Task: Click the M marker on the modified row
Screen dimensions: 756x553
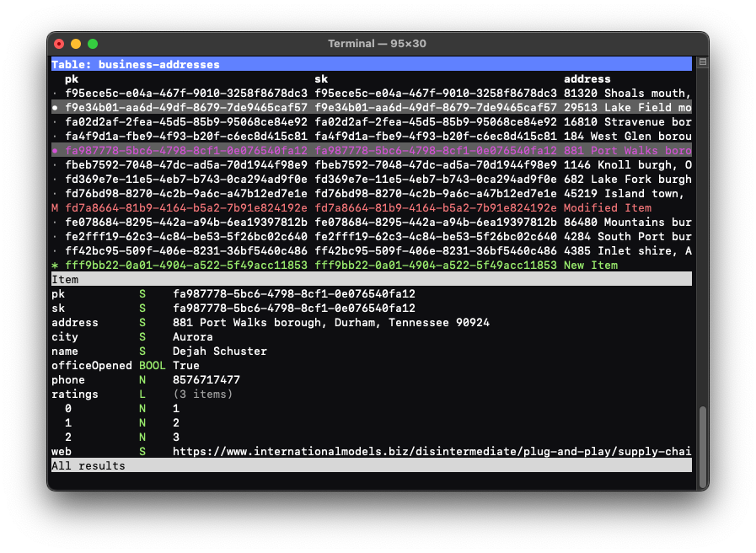Action: pos(55,208)
